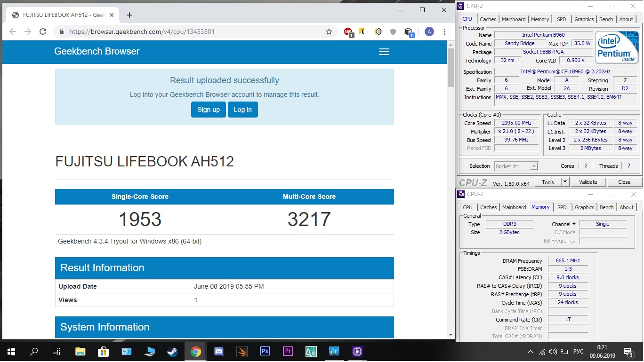This screenshot has width=644, height=362.
Task: Open Geekbench hamburger navigation menu
Action: tap(384, 52)
